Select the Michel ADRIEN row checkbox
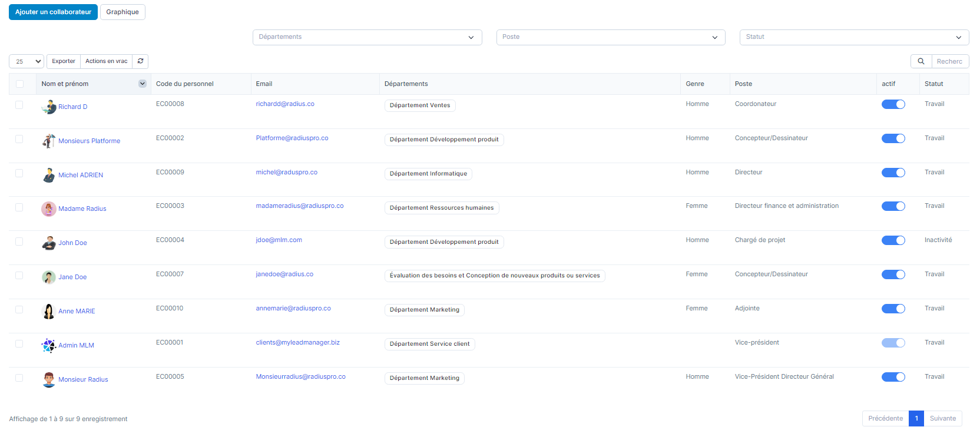 (x=19, y=173)
